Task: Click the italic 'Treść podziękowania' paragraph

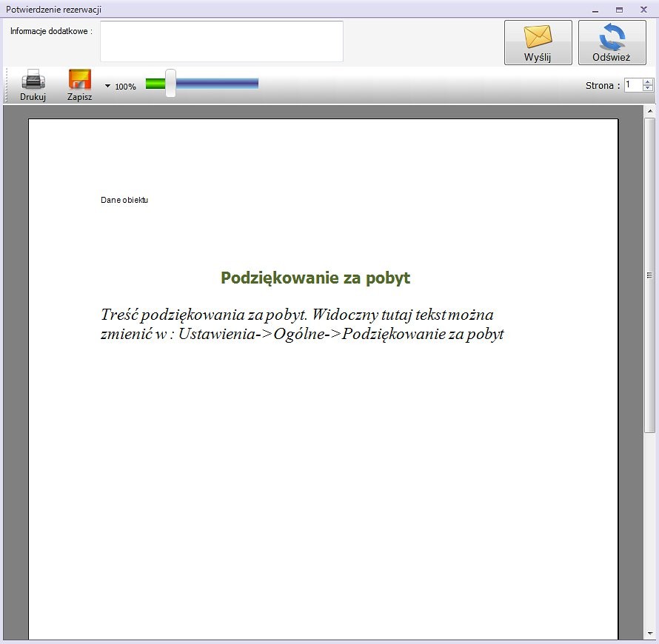Action: point(302,324)
